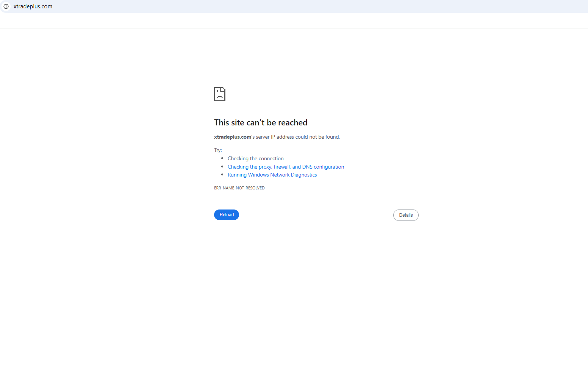Click the xtradeplus.com URL in address bar
Screen dimensions: 588x369
pyautogui.click(x=33, y=6)
